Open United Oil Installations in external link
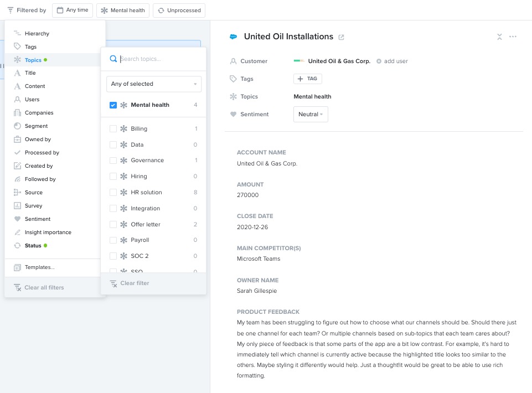 pos(342,37)
